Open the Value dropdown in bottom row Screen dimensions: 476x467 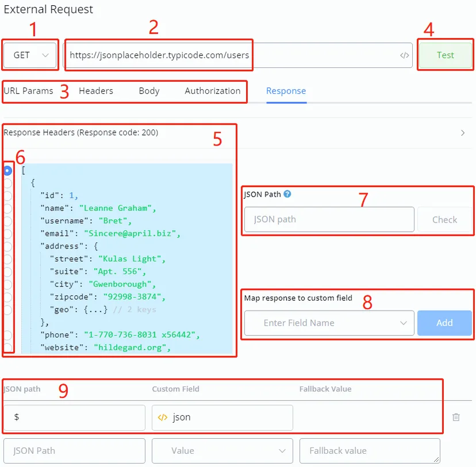(222, 451)
